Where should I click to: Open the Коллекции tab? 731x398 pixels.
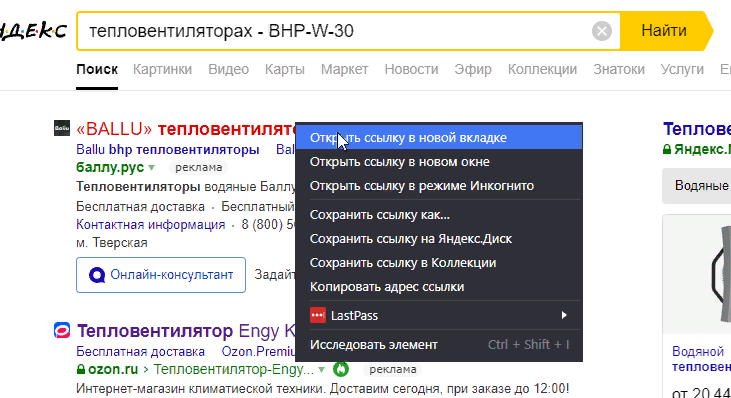[542, 69]
